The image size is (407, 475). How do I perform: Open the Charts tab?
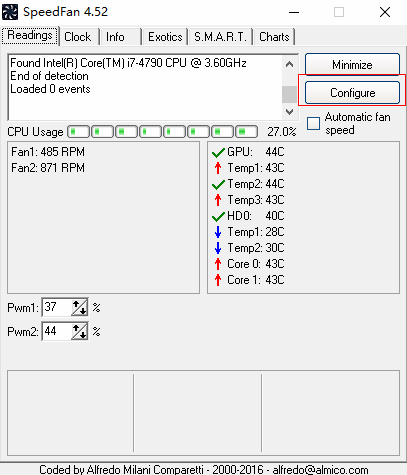coord(274,37)
